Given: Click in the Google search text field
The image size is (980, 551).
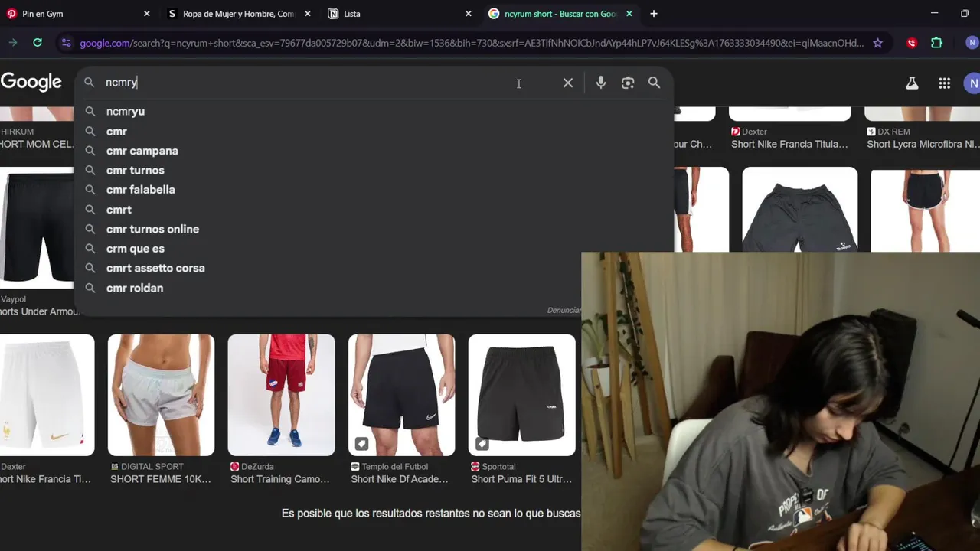Looking at the screenshot, I should (322, 83).
